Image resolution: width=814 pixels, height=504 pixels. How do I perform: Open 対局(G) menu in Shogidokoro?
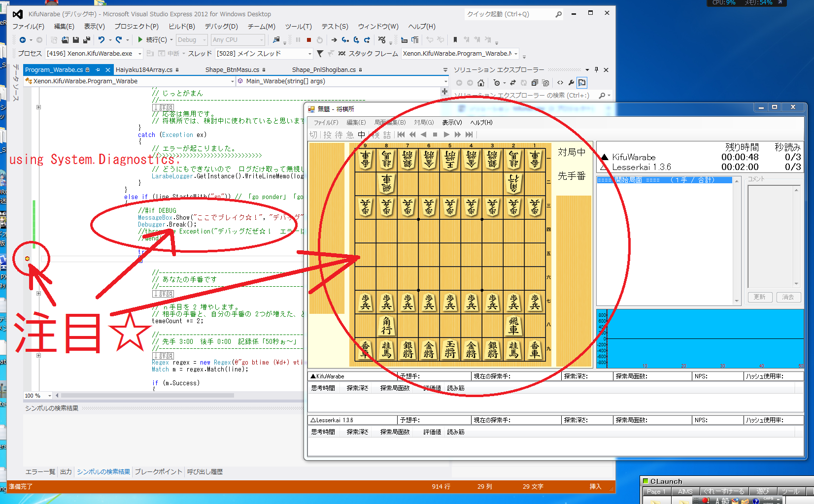pyautogui.click(x=424, y=123)
